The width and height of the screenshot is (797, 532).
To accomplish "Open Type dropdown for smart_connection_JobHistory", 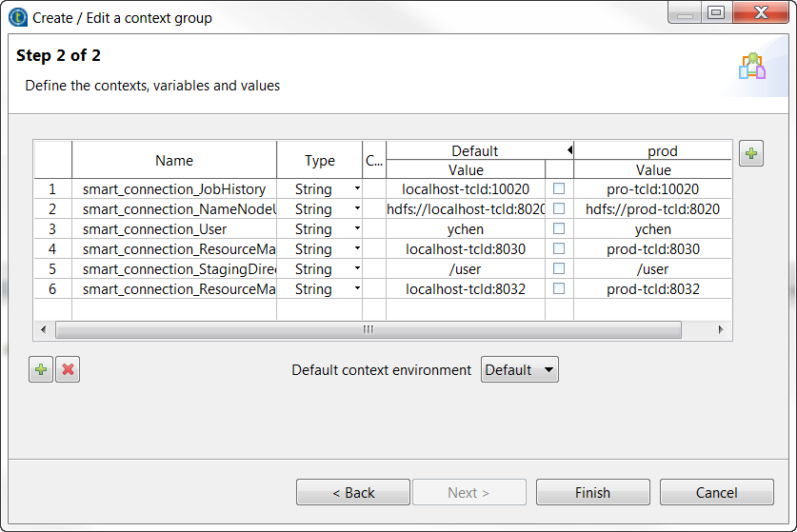I will coord(357,189).
